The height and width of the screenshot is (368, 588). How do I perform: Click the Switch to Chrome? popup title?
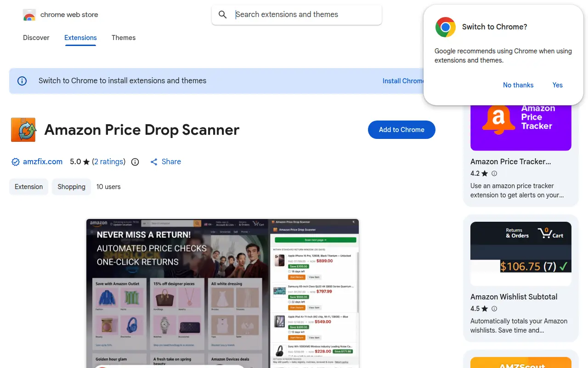click(x=494, y=27)
